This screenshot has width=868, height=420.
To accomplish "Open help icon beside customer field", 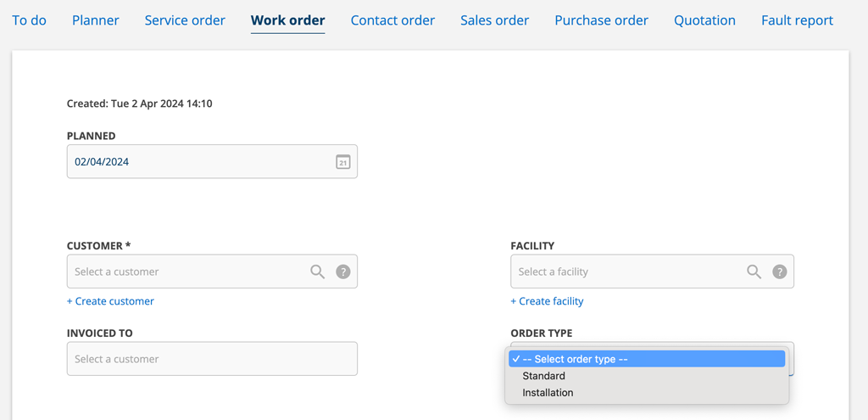I will coord(343,272).
